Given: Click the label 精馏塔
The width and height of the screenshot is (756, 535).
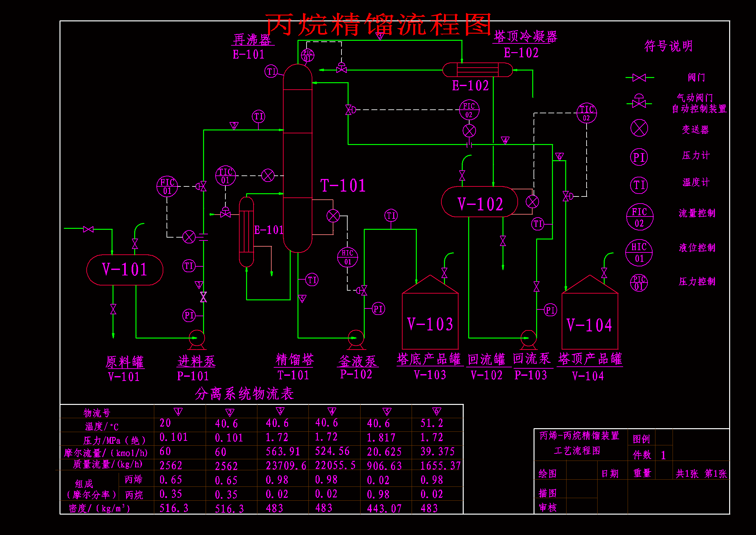Looking at the screenshot, I should pos(295,360).
